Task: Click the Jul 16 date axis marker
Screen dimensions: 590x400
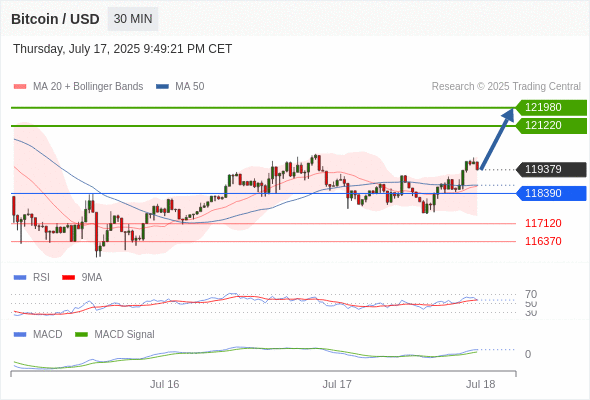Action: click(x=164, y=384)
